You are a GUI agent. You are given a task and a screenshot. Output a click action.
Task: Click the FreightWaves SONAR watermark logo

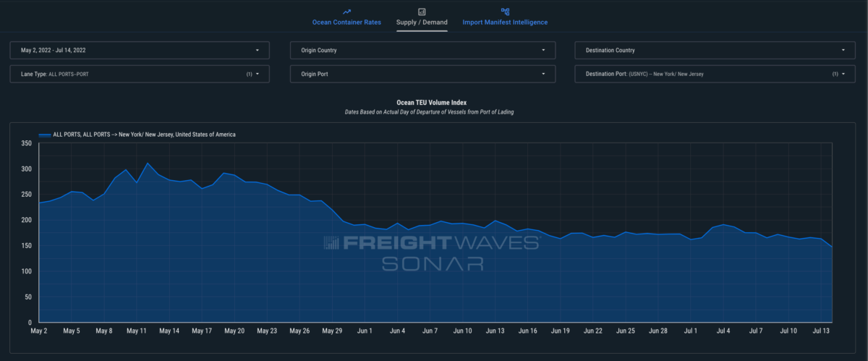coord(431,252)
